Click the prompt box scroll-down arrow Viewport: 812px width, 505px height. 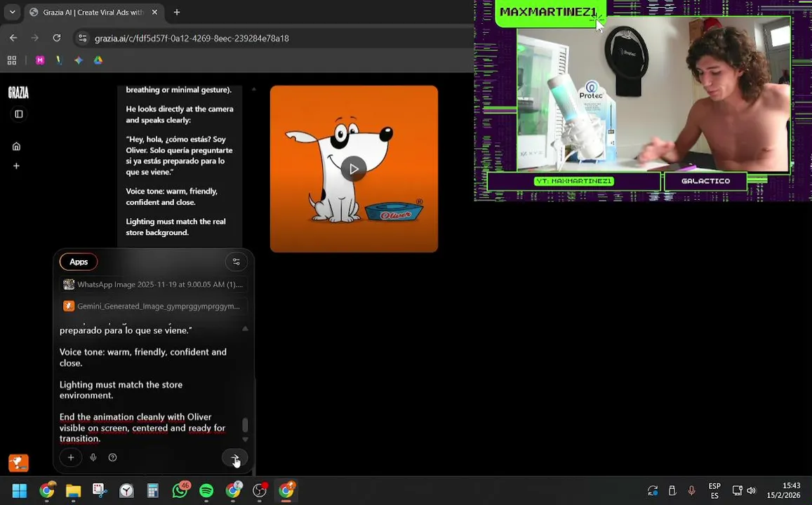pos(246,439)
